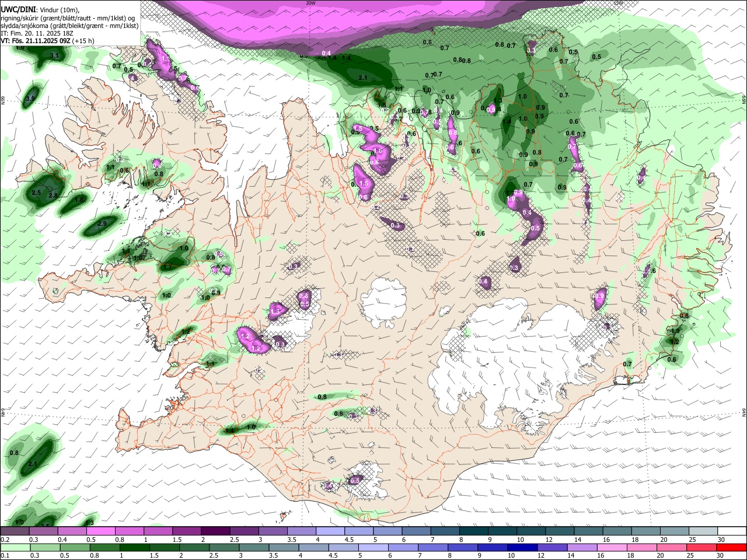
Task: Click the pale pink rain swatch labeled 16
Action: 612,547
